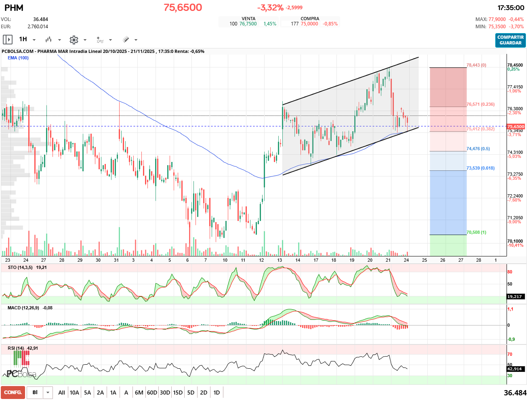Viewport: 532px width, 401px height.
Task: Open the settings gear dropdown arrow
Action: (x=85, y=40)
